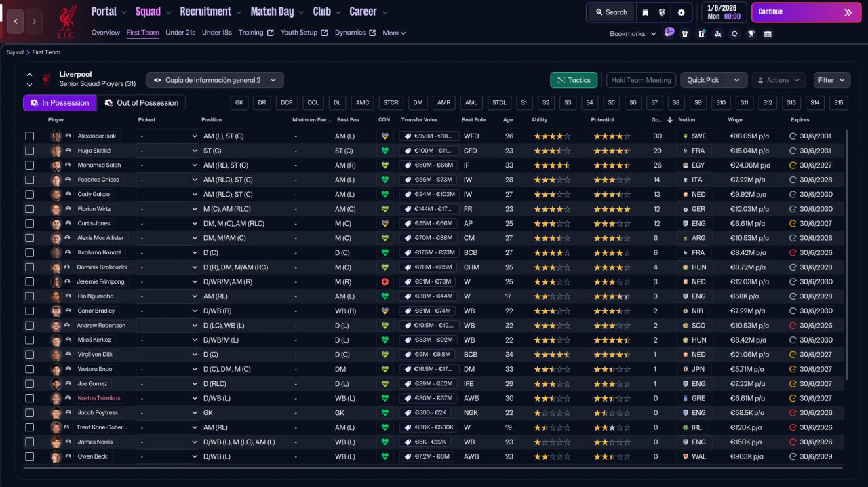Open the trophy icon shortcut
Image resolution: width=868 pixels, height=487 pixels.
point(751,33)
